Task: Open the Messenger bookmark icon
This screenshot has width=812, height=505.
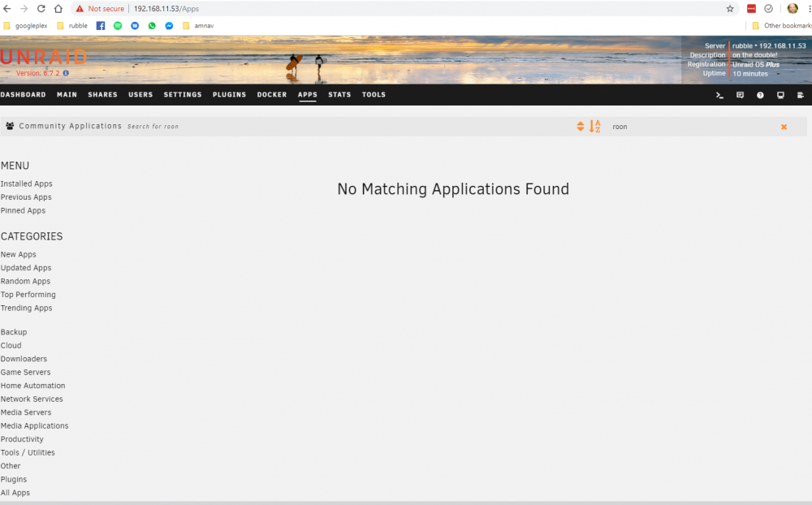Action: click(169, 26)
